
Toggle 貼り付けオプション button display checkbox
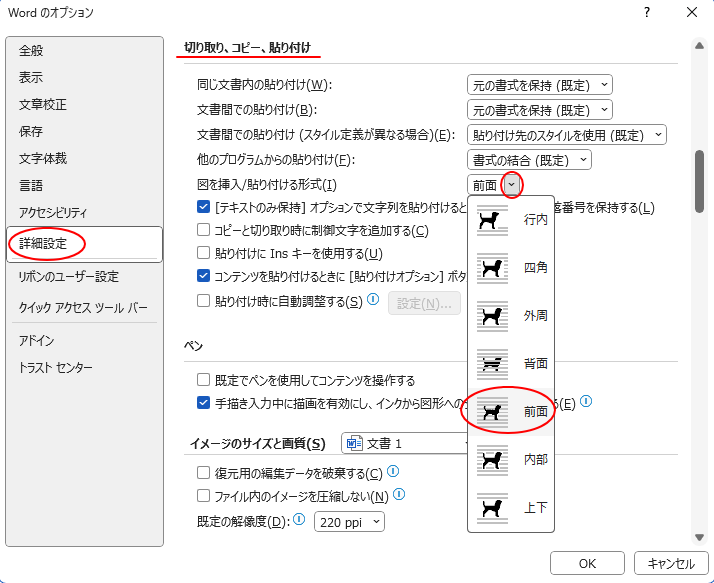tap(203, 276)
